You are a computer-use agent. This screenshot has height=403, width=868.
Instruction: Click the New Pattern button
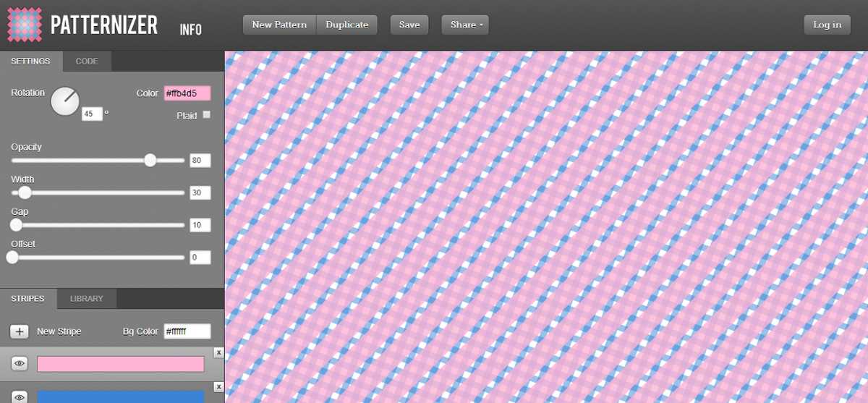point(279,25)
